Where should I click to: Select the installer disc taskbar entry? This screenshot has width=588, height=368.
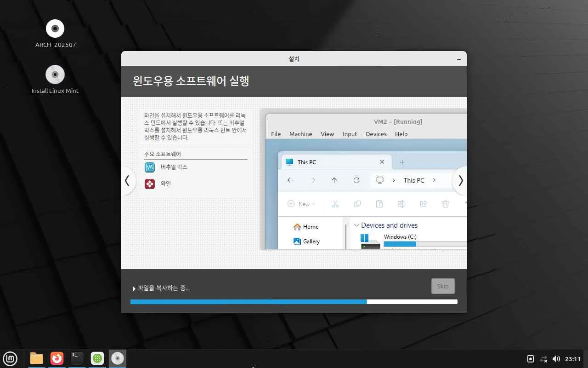118,358
